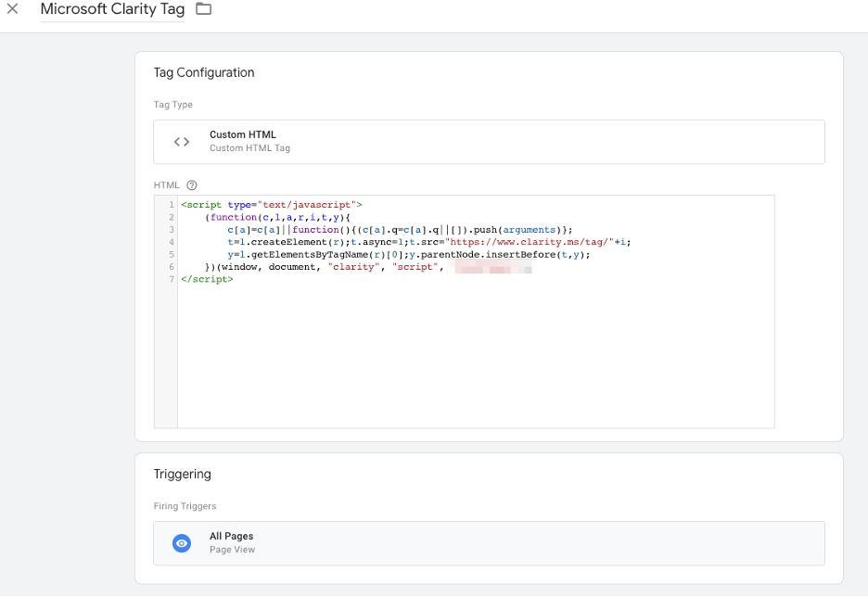
Task: Click the All Pages trigger eye icon
Action: pos(182,543)
